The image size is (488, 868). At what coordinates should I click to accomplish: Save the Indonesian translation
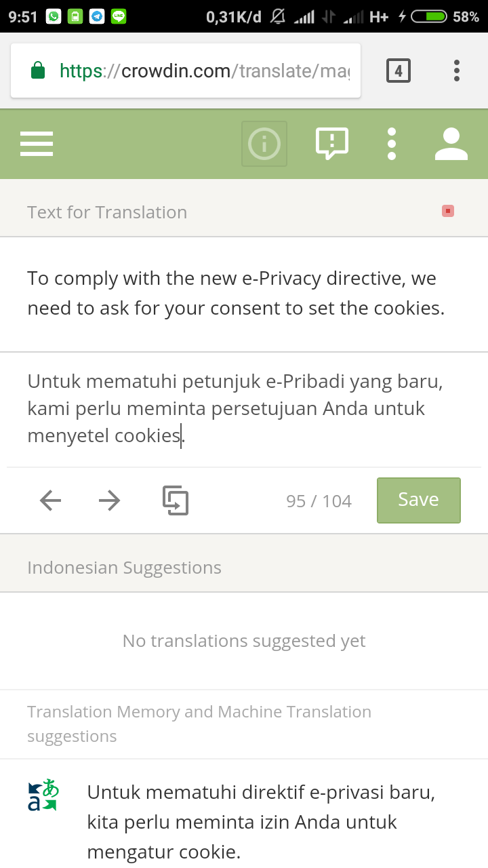418,500
